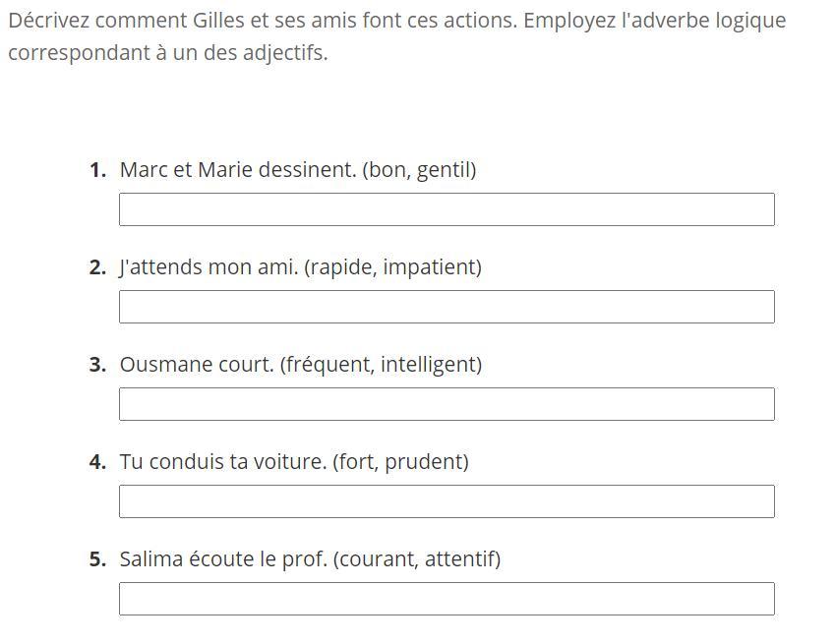
Task: Click the bold question number 4
Action: [98, 462]
